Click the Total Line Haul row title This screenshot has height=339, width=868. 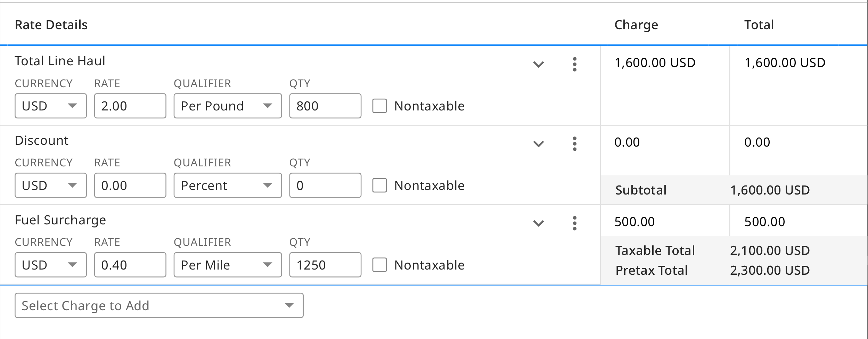[60, 61]
